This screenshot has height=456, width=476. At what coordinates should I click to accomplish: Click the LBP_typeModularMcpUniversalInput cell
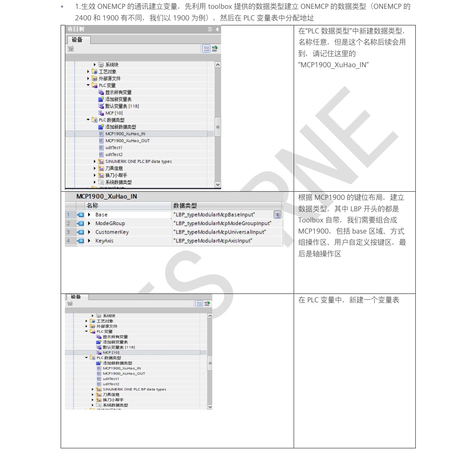point(227,232)
